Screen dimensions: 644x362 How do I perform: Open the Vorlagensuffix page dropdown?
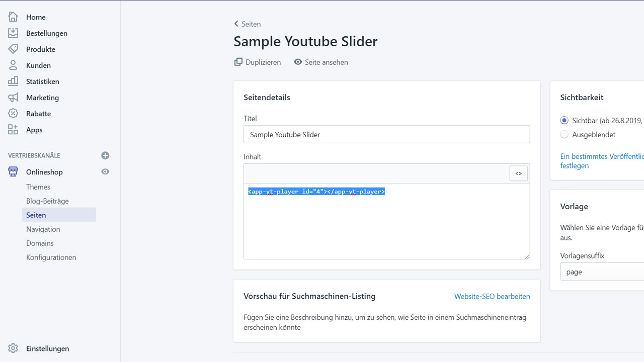(604, 271)
